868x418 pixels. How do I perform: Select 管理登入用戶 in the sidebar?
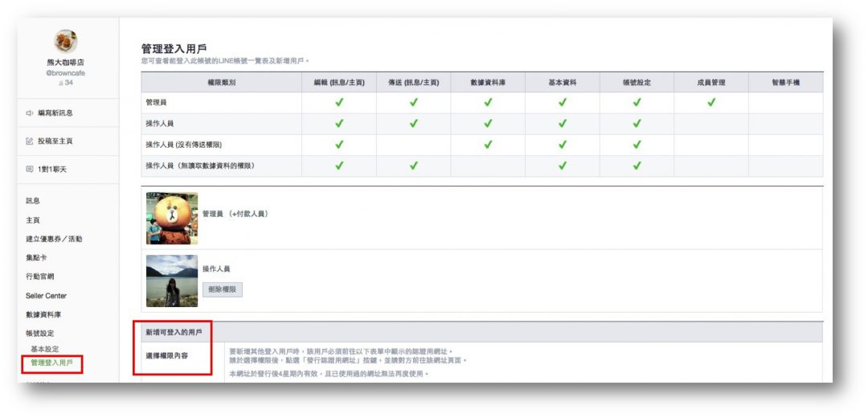[x=51, y=363]
